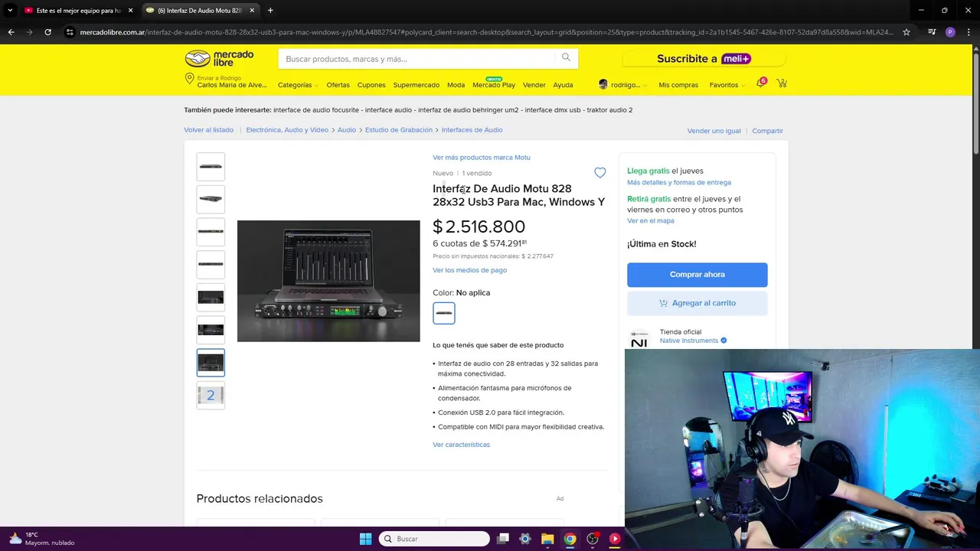Open Task View in the taskbar
The image size is (980, 551).
click(x=503, y=539)
